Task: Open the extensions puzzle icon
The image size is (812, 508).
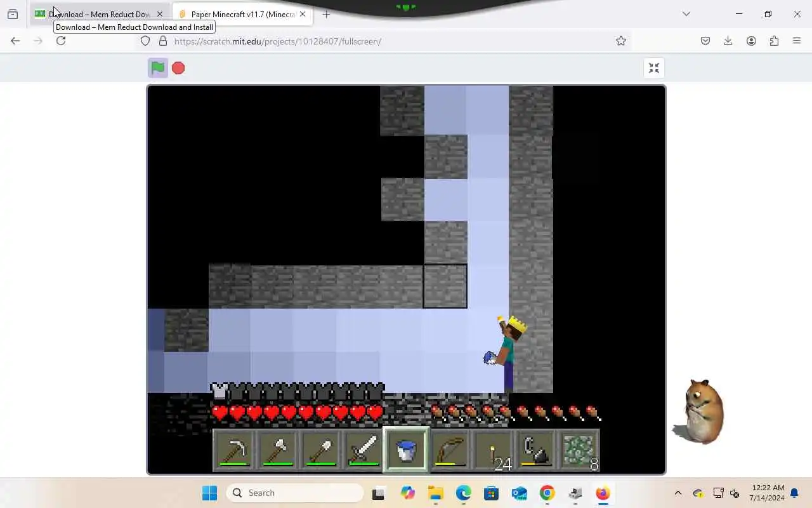Action: click(774, 41)
